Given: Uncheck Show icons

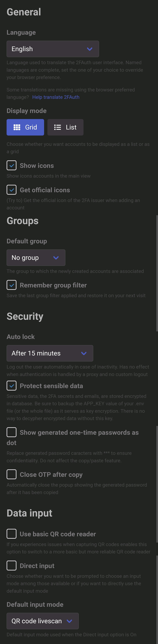Looking at the screenshot, I should pos(12,165).
